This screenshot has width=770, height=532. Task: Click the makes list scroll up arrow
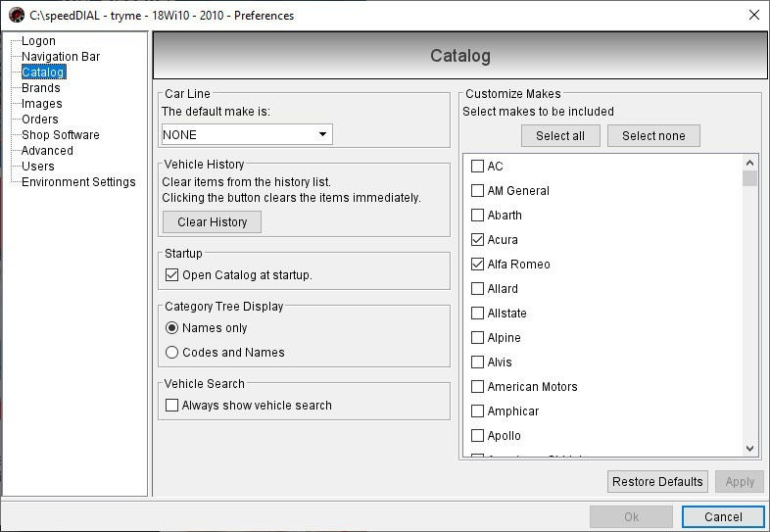click(749, 163)
